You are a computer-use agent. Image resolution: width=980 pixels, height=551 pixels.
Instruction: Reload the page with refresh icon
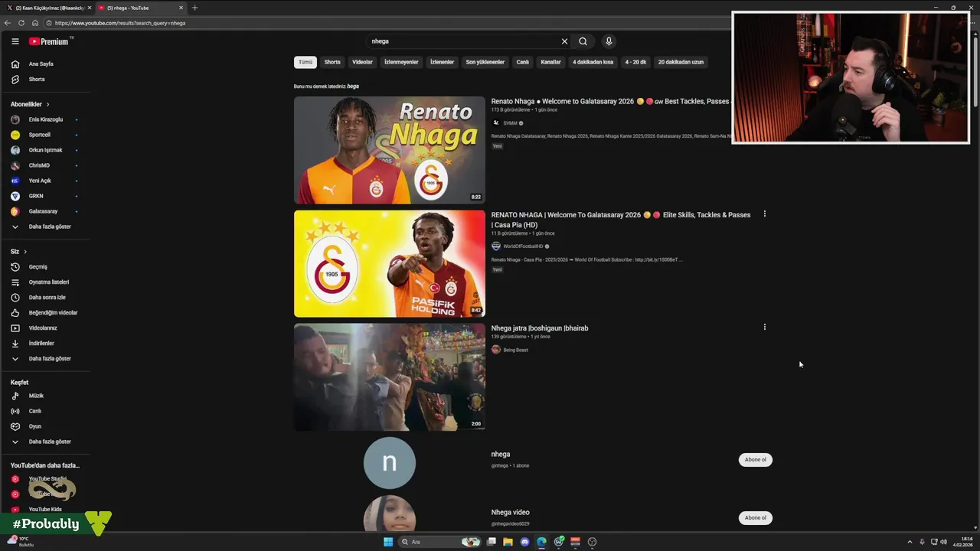pos(21,23)
